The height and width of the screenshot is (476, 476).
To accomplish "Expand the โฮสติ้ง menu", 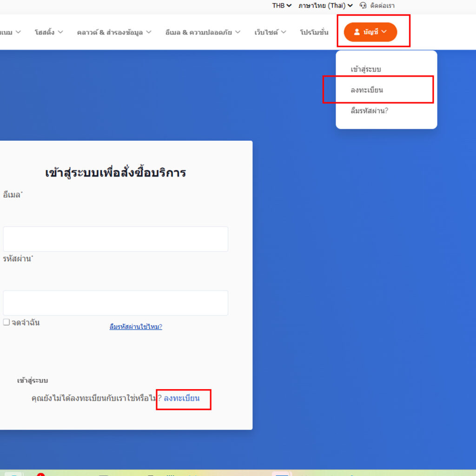I will pos(48,32).
